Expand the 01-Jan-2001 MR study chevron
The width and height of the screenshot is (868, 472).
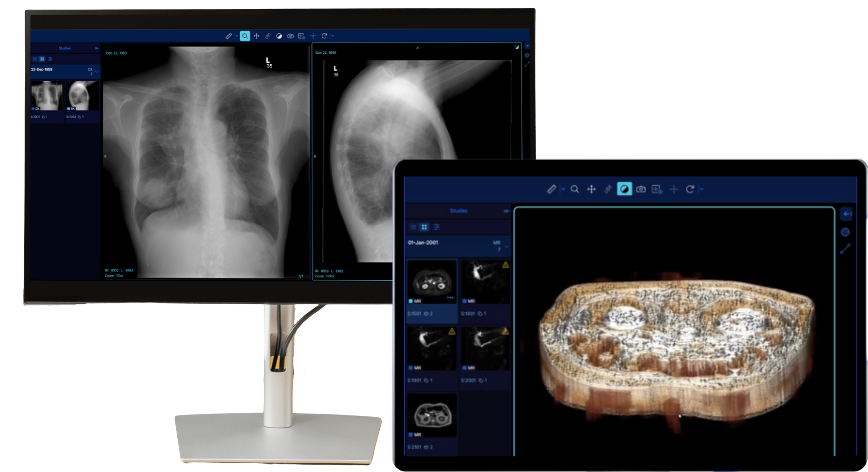[x=506, y=246]
